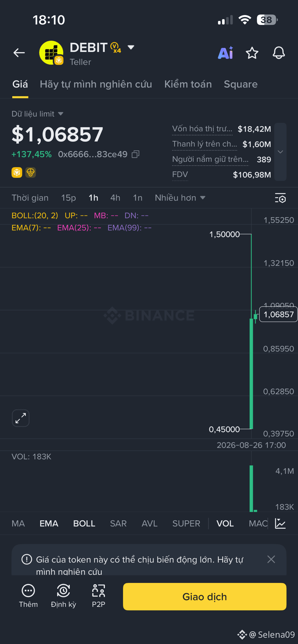The height and width of the screenshot is (644, 298).
Task: Toggle the VOL indicator
Action: pyautogui.click(x=225, y=523)
